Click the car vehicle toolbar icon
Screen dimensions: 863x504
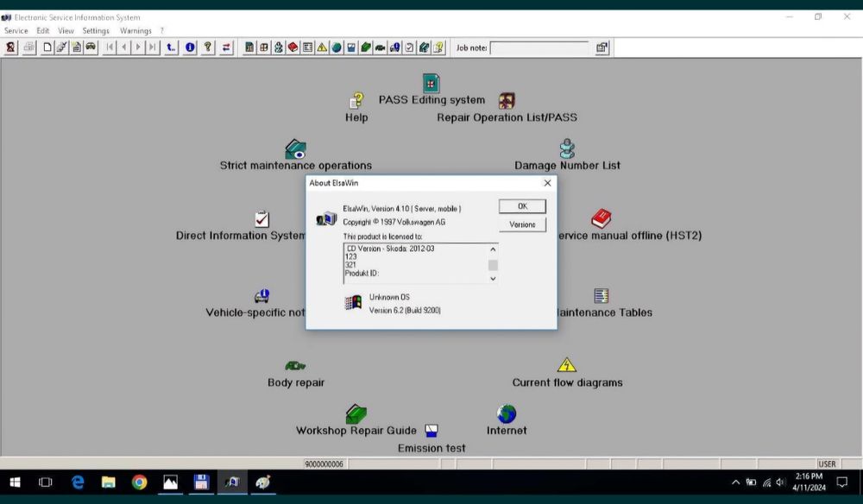point(91,47)
